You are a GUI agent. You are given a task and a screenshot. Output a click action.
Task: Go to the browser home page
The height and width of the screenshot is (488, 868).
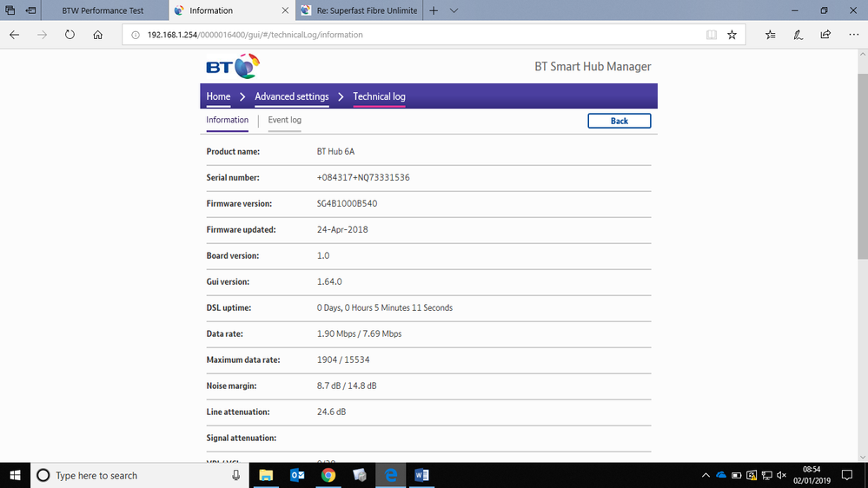click(x=98, y=35)
